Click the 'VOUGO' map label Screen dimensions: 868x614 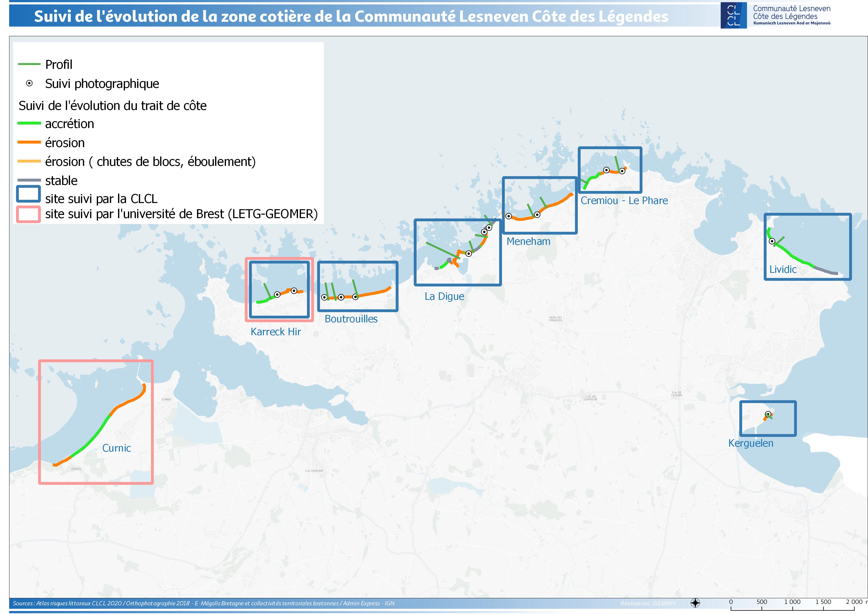(76, 469)
